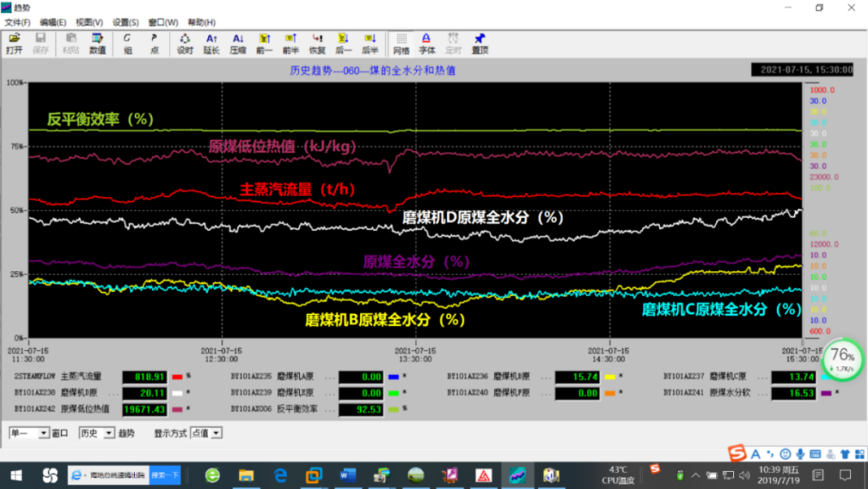Pin window with 置顶 icon
Viewport: 868px width, 489px height.
(480, 43)
